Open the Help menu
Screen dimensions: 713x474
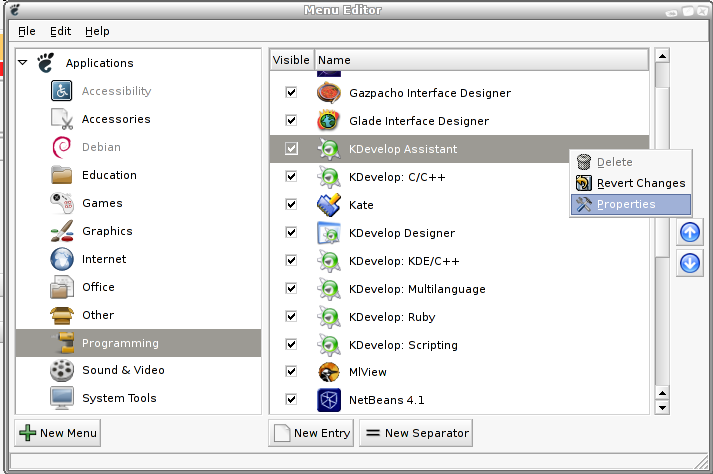[x=97, y=31]
